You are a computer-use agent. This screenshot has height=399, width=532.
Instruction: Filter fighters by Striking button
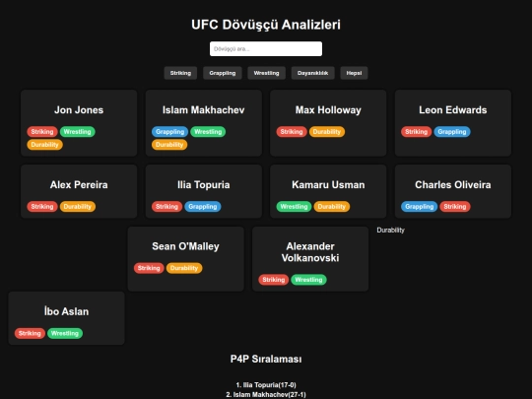click(x=180, y=73)
